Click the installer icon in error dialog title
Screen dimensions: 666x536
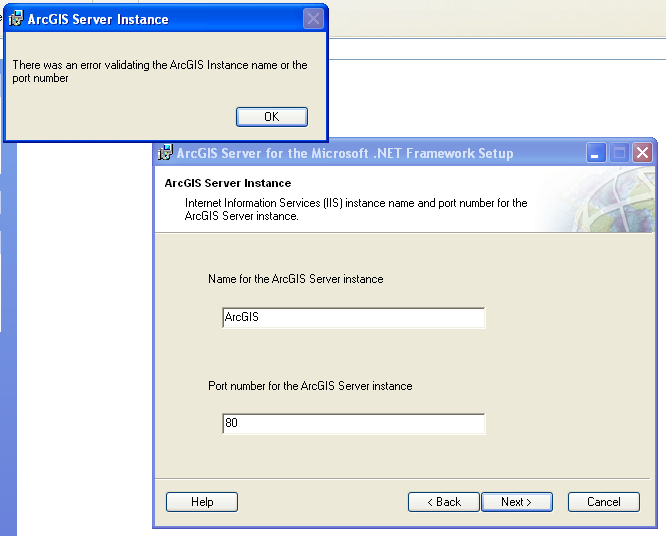coord(16,19)
